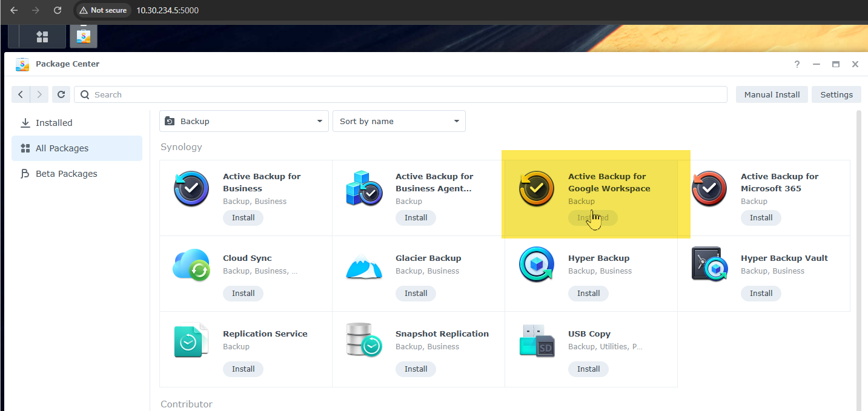Expand the Sort by name dropdown
Image resolution: width=868 pixels, height=411 pixels.
point(399,121)
